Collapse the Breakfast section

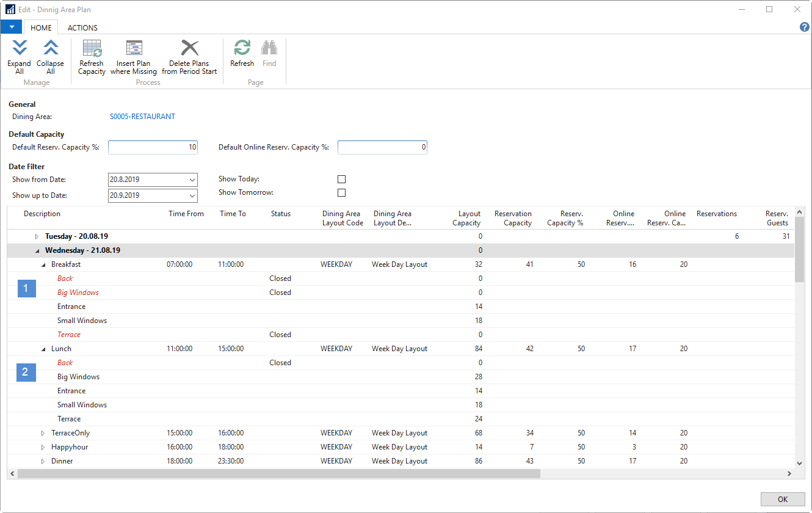[x=43, y=265]
